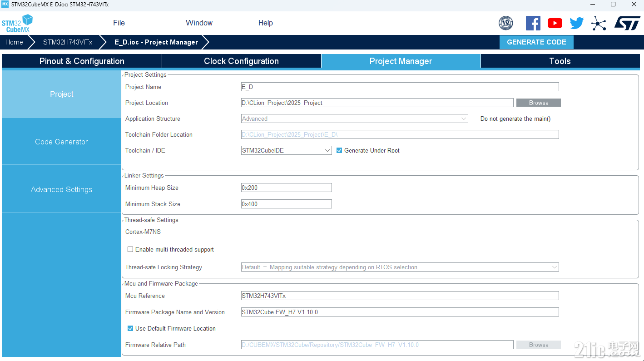Click the Project Settings group title
Viewport: 644px width, 361px height.
coord(145,74)
